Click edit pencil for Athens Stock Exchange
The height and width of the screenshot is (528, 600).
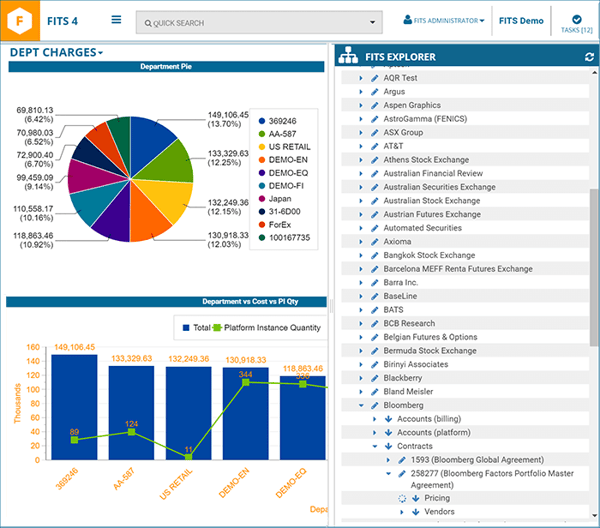click(375, 160)
